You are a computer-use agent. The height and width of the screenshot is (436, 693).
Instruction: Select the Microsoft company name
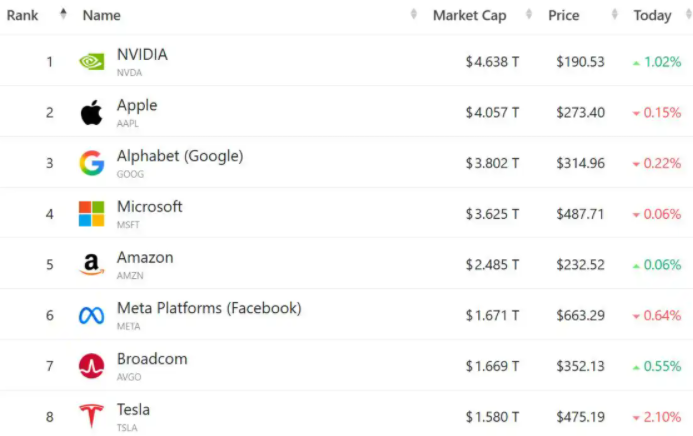(150, 207)
